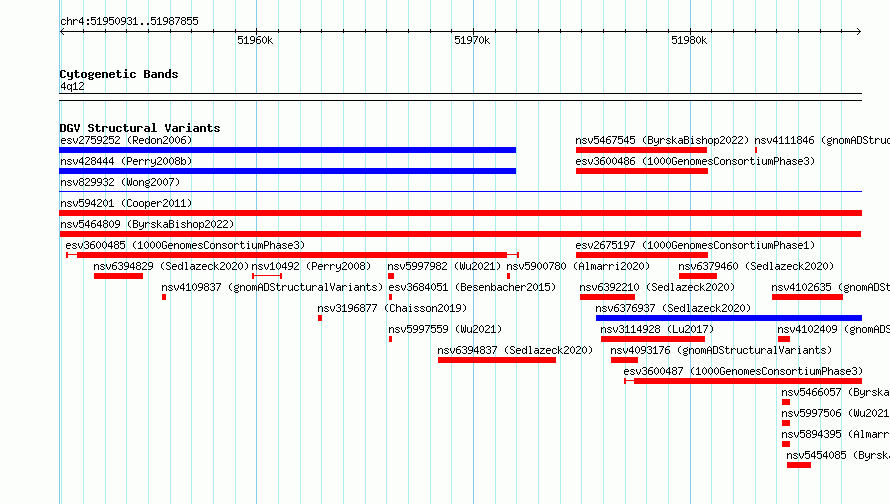
Task: Click the esv2759252 (Redon2006) variant label
Action: click(126, 140)
